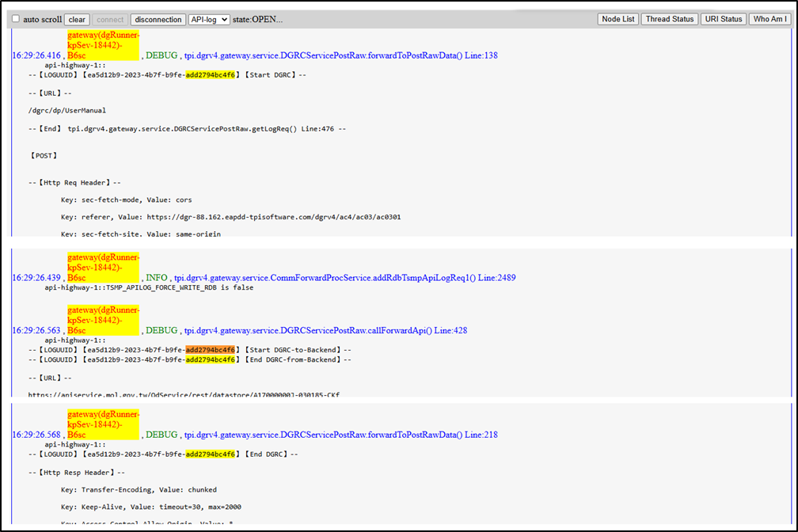Open the Node List view
The height and width of the screenshot is (532, 798).
(618, 19)
